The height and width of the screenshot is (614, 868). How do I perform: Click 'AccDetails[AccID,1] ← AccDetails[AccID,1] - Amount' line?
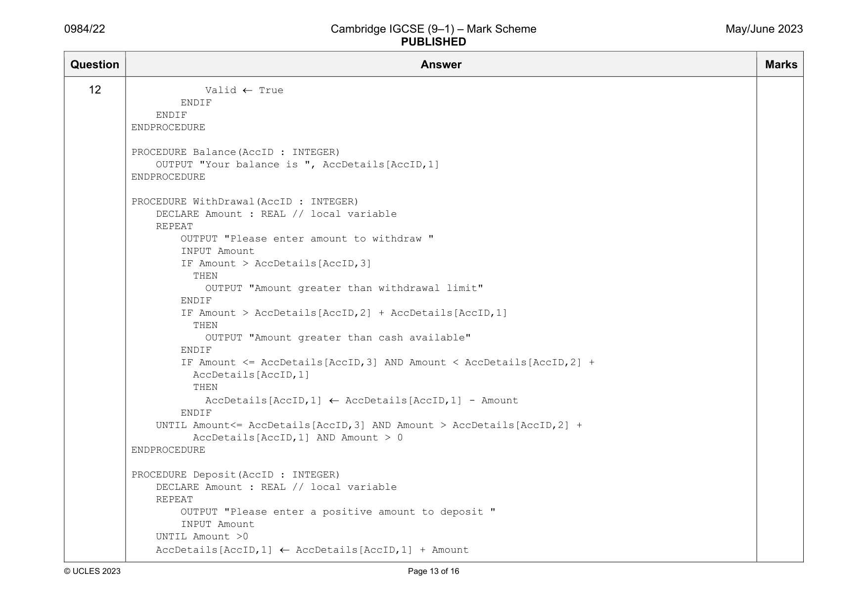click(362, 400)
